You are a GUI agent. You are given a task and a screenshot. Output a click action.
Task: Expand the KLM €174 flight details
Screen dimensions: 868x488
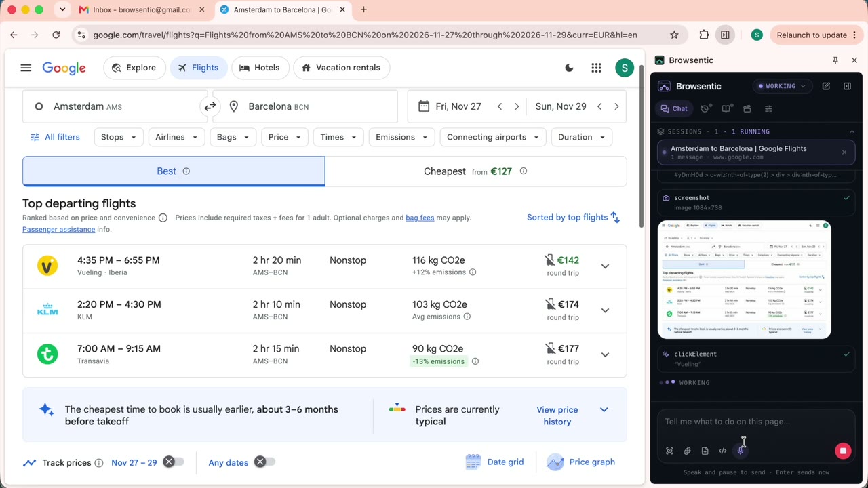(x=605, y=310)
